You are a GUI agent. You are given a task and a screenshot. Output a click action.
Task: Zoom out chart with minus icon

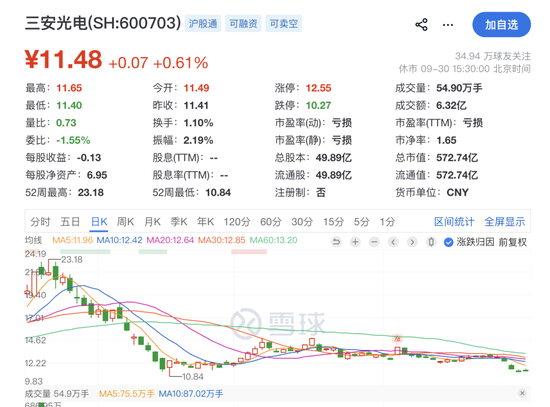pos(374,242)
